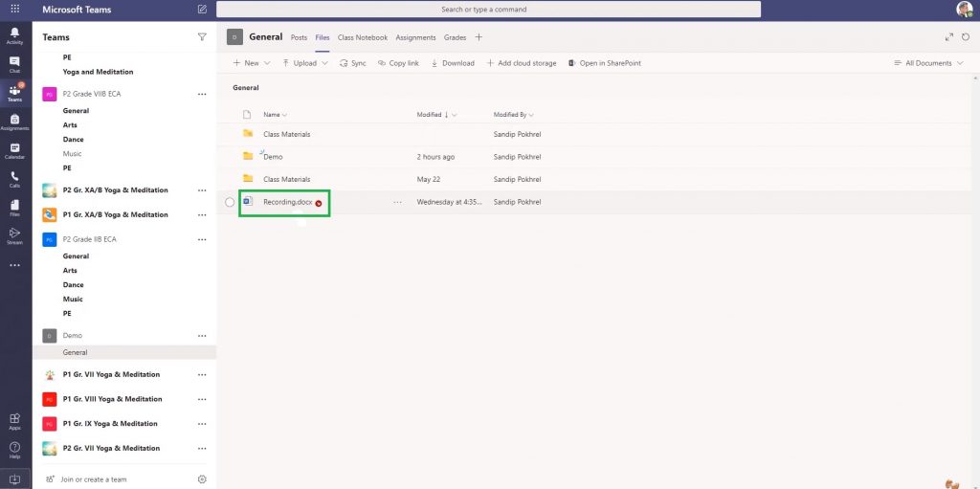The width and height of the screenshot is (980, 489).
Task: Open the Class Materials folder modified May 22
Action: [287, 180]
